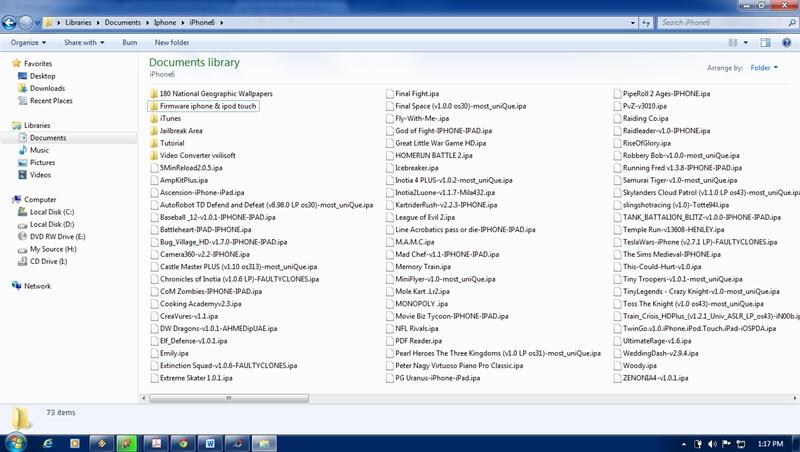The width and height of the screenshot is (800, 452).
Task: Click Burn in the toolbar
Action: click(130, 42)
